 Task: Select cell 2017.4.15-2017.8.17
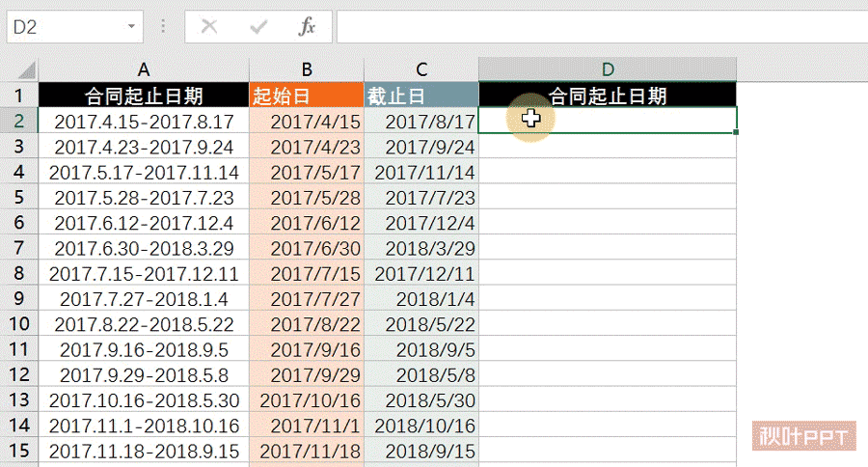tap(144, 121)
